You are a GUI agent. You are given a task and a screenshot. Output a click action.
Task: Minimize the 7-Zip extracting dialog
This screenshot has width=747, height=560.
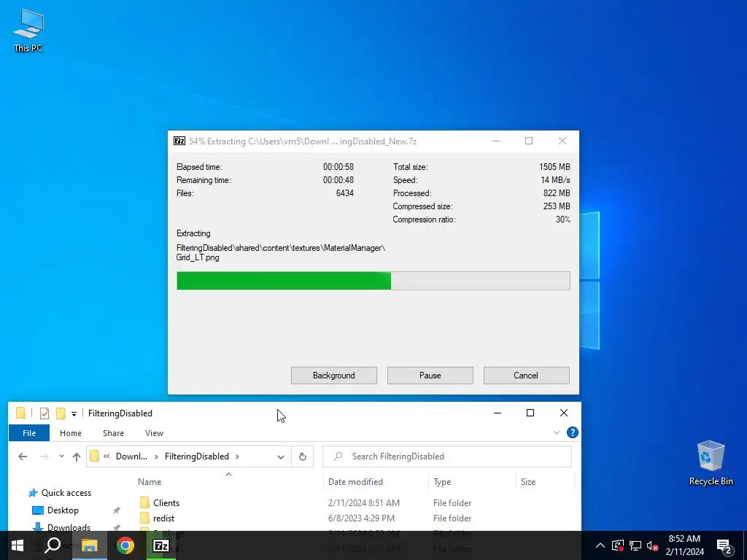click(496, 141)
